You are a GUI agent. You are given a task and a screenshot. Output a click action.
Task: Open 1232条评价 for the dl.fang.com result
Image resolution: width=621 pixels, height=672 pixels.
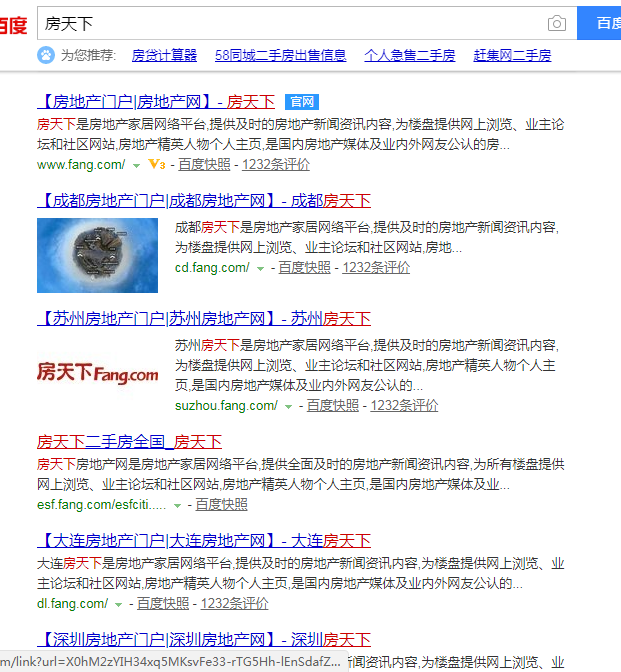pyautogui.click(x=234, y=603)
